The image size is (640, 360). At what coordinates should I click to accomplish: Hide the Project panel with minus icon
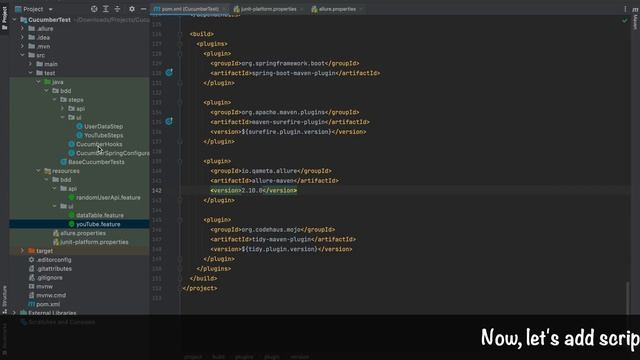click(x=143, y=9)
